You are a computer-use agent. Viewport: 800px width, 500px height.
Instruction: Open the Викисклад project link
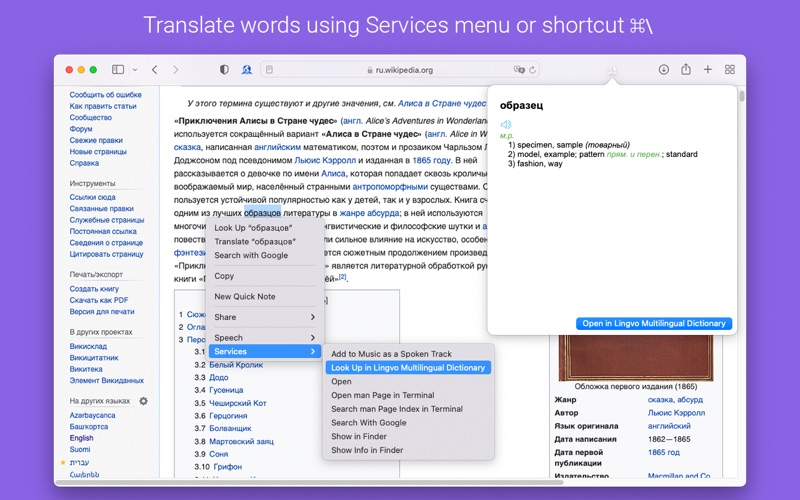coord(88,346)
